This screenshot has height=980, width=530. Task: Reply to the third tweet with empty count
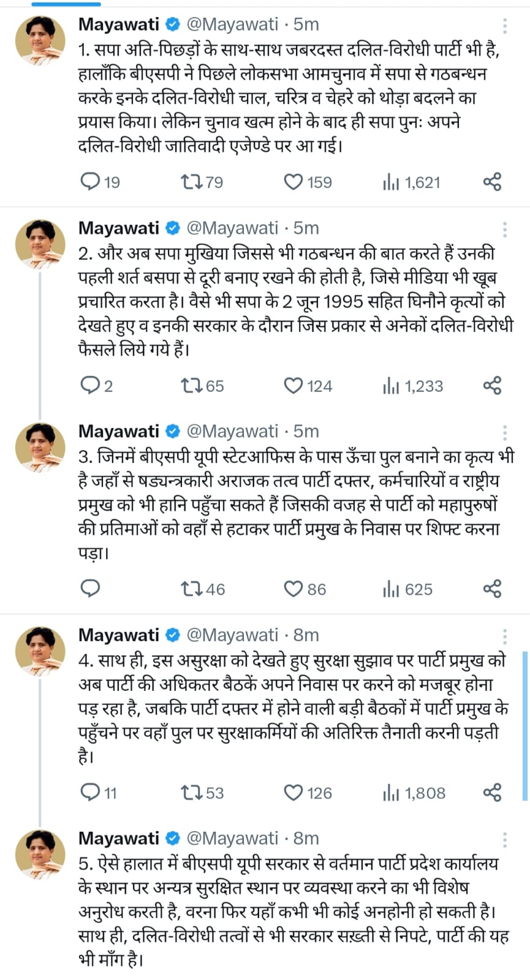[91, 589]
